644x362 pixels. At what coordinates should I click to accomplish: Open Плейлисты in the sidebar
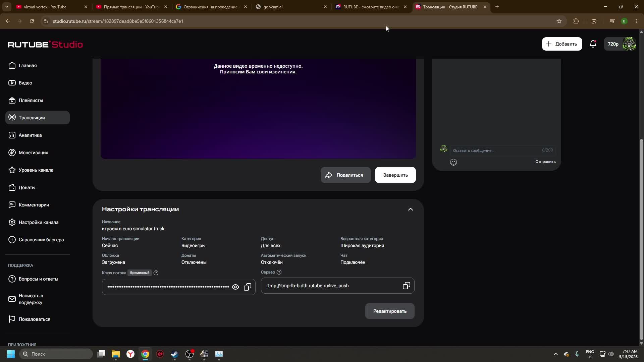click(38, 100)
